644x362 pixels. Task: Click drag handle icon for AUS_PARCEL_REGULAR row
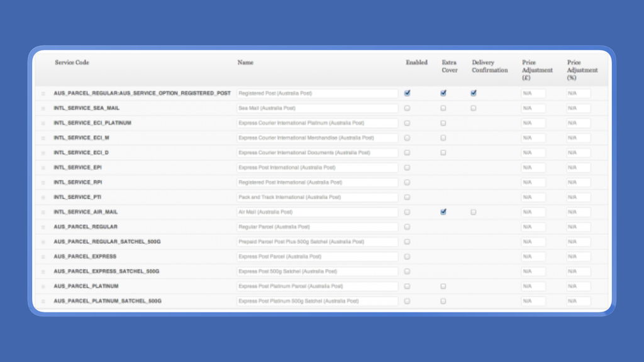(43, 227)
